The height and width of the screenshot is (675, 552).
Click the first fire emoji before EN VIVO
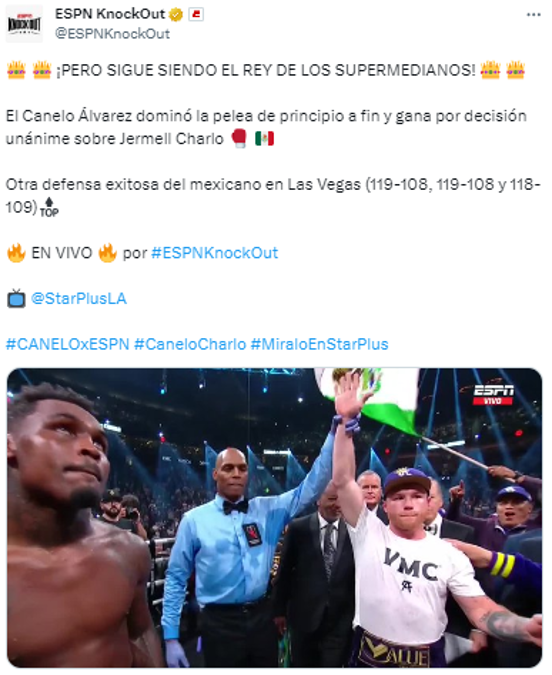16,253
